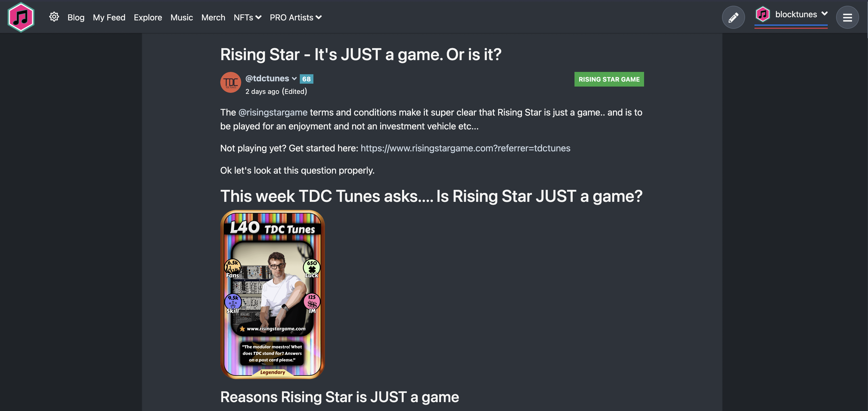Click the TDC author avatar
The width and height of the screenshot is (868, 411).
click(230, 82)
